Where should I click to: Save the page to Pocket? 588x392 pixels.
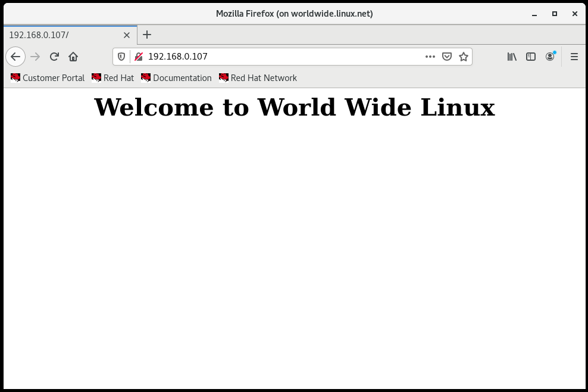click(447, 57)
